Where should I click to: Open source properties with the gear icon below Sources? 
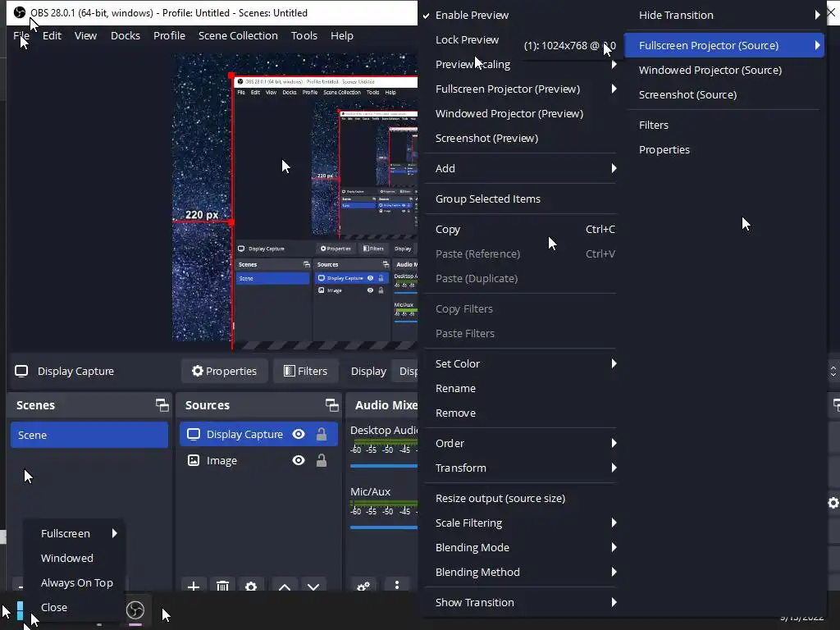(251, 586)
